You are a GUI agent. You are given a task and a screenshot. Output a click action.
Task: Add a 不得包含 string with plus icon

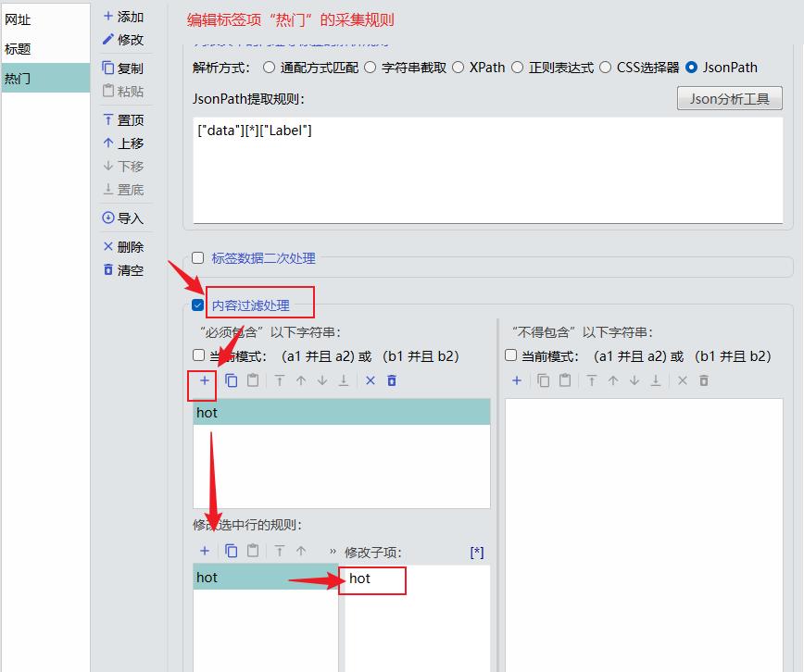click(517, 380)
